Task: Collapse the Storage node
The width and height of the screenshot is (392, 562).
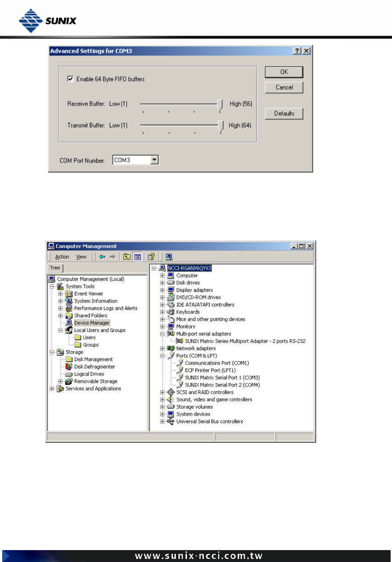Action: click(52, 352)
